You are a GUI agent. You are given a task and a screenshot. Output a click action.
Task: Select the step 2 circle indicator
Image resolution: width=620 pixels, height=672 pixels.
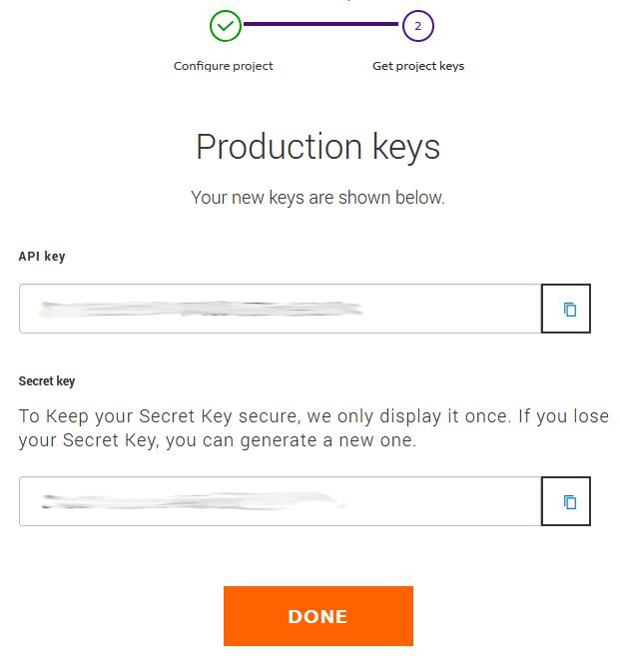click(x=417, y=26)
